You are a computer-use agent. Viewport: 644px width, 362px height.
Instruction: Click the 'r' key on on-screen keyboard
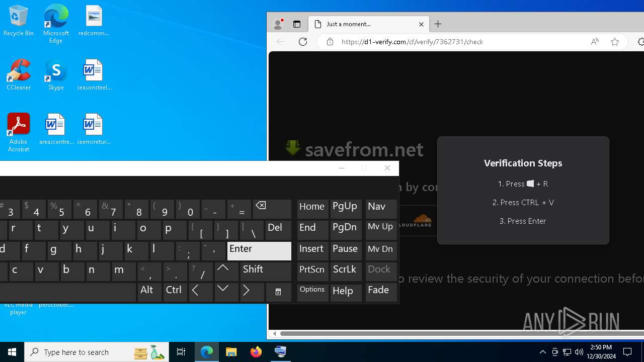click(20, 230)
